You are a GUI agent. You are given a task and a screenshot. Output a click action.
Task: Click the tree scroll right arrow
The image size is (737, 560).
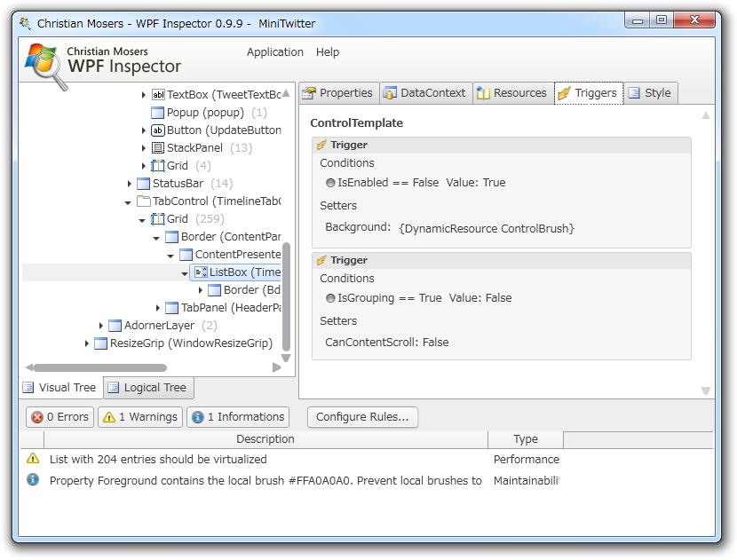click(x=277, y=367)
